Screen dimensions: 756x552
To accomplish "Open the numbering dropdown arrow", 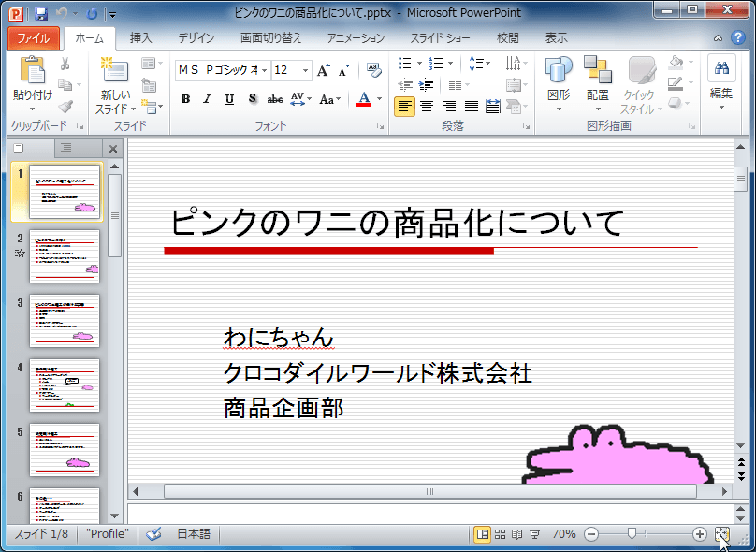I will point(451,64).
